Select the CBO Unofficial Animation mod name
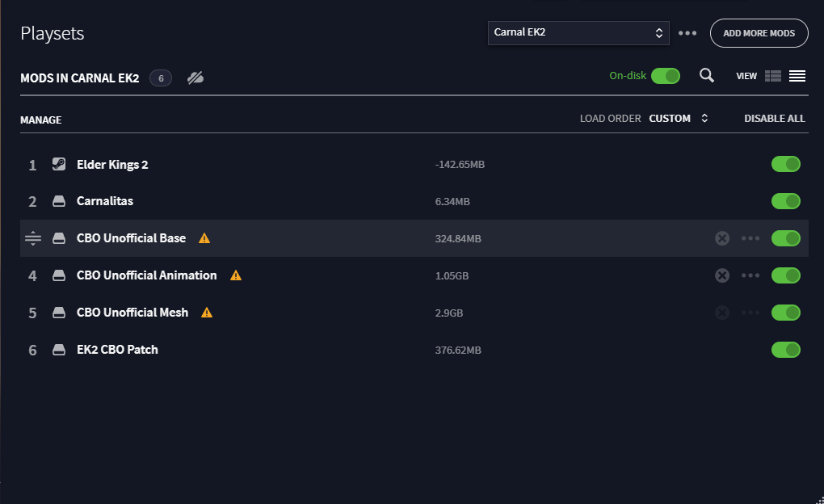 point(146,275)
